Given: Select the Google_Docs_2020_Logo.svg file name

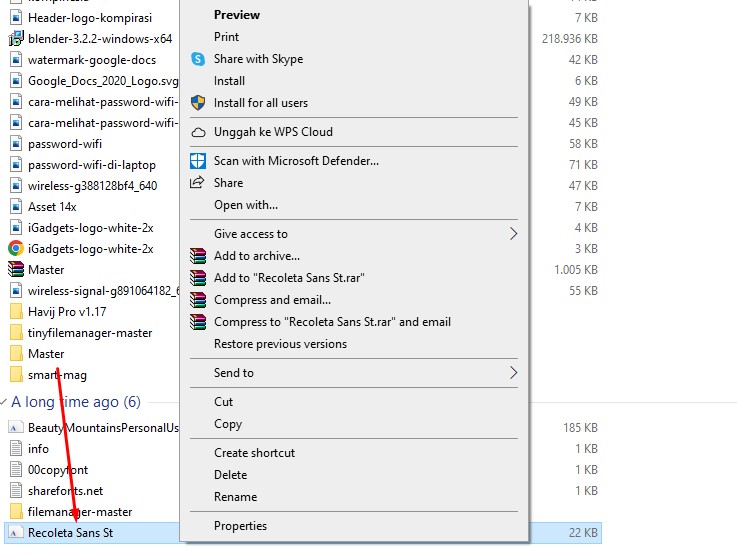Looking at the screenshot, I should tap(103, 81).
